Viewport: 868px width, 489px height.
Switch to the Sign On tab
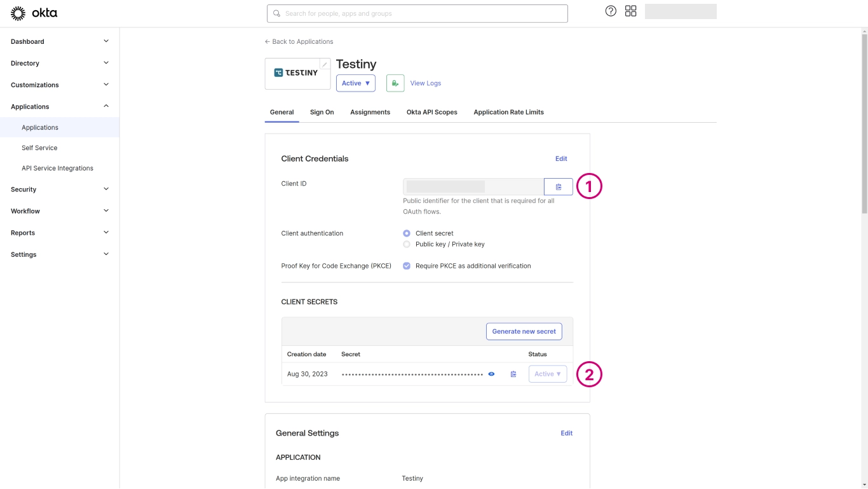(x=322, y=112)
